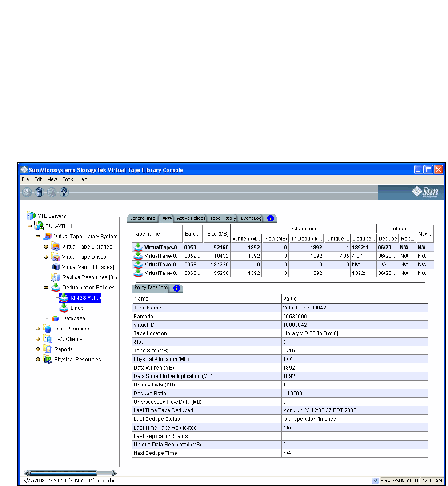
Task: Click the info icon beside Policy Tape Info
Action: [x=176, y=288]
